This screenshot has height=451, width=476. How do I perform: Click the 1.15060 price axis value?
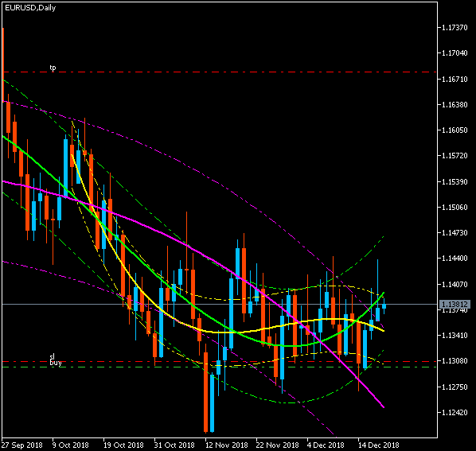[x=455, y=208]
